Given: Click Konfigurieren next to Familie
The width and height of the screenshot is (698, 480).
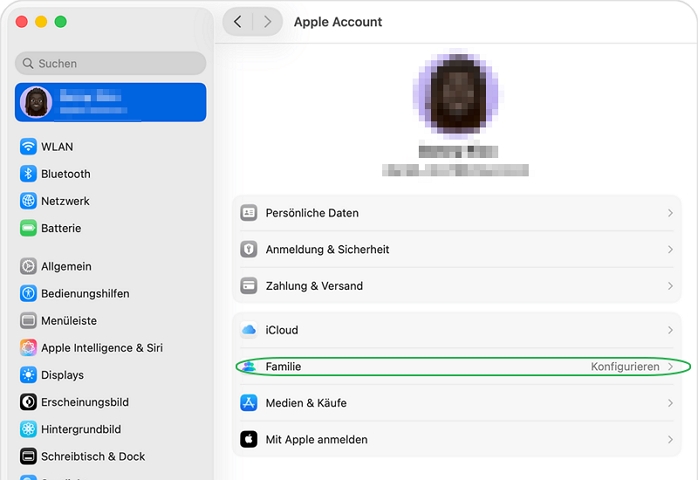Looking at the screenshot, I should pos(624,367).
